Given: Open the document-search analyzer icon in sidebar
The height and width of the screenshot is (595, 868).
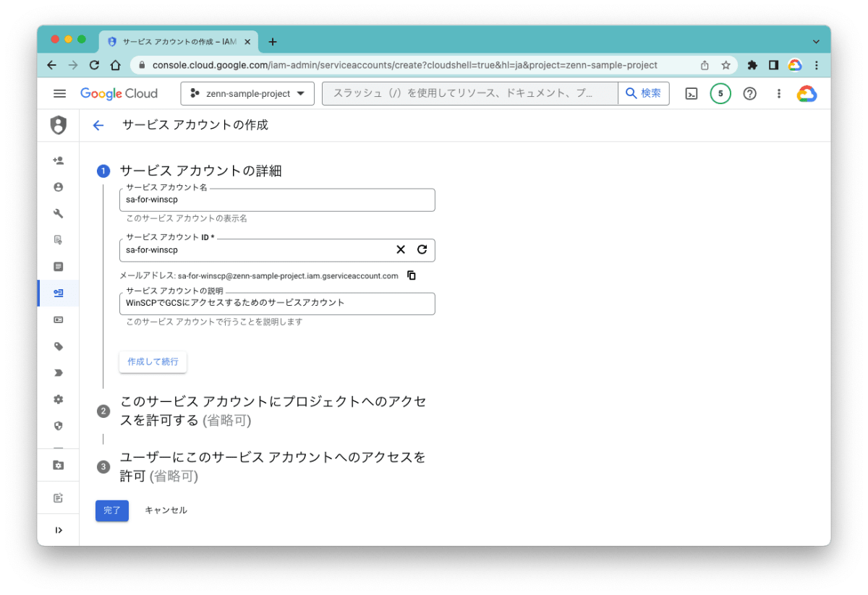Looking at the screenshot, I should pyautogui.click(x=59, y=240).
